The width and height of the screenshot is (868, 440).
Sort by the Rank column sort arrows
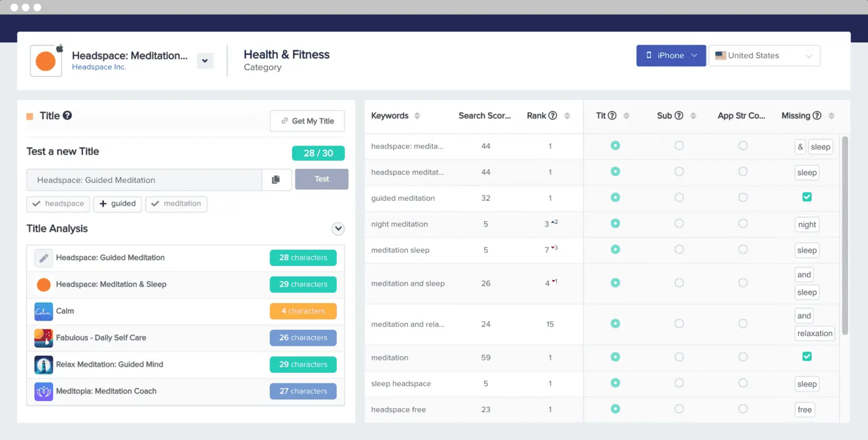tap(567, 116)
